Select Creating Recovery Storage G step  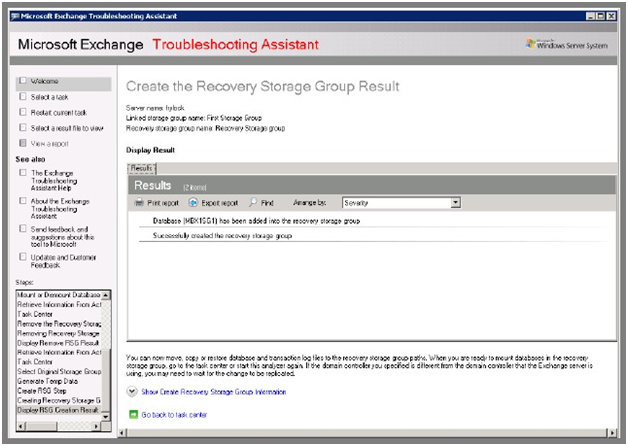click(59, 400)
